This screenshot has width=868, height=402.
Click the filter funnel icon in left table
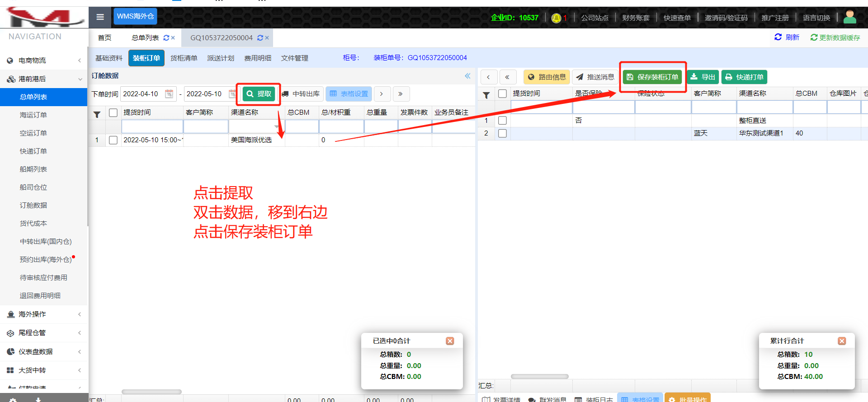coord(97,114)
